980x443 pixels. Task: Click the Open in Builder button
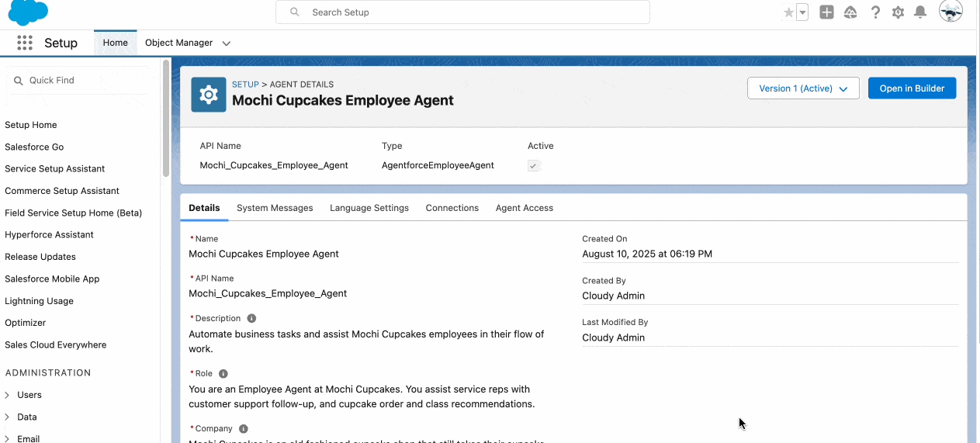(912, 88)
